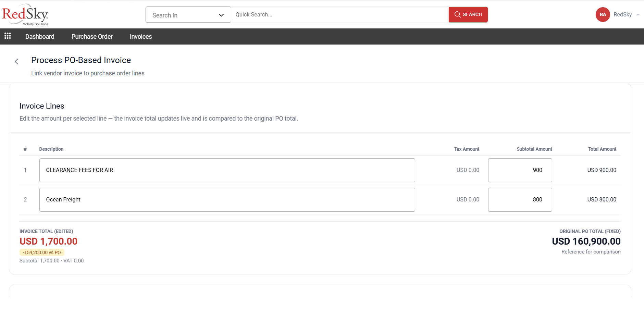Viewport: 644px width, 309px height.
Task: Click the USD 1,700.00 invoice total
Action: click(x=48, y=242)
